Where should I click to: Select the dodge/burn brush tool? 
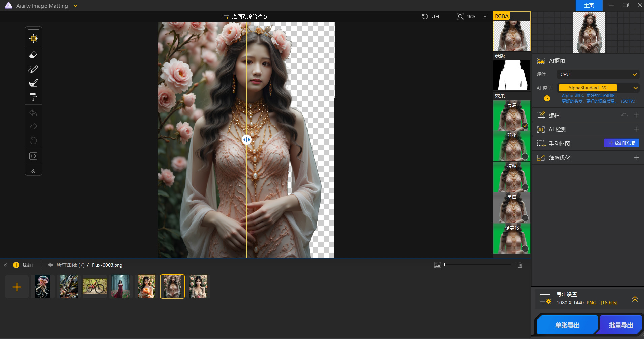(33, 83)
